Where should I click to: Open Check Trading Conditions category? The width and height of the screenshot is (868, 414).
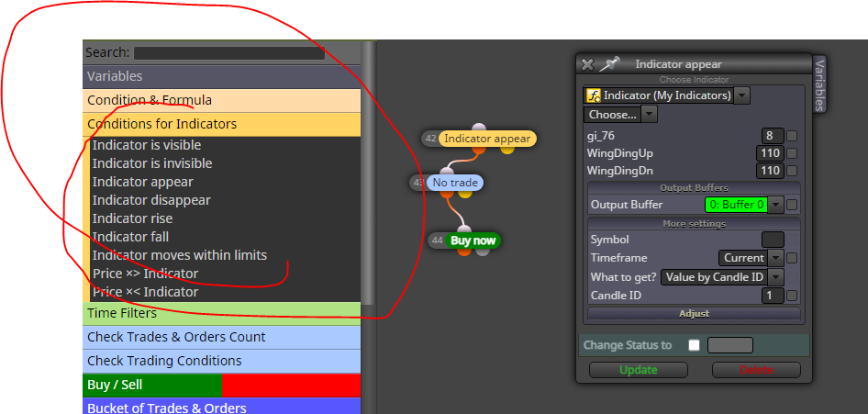tap(221, 361)
